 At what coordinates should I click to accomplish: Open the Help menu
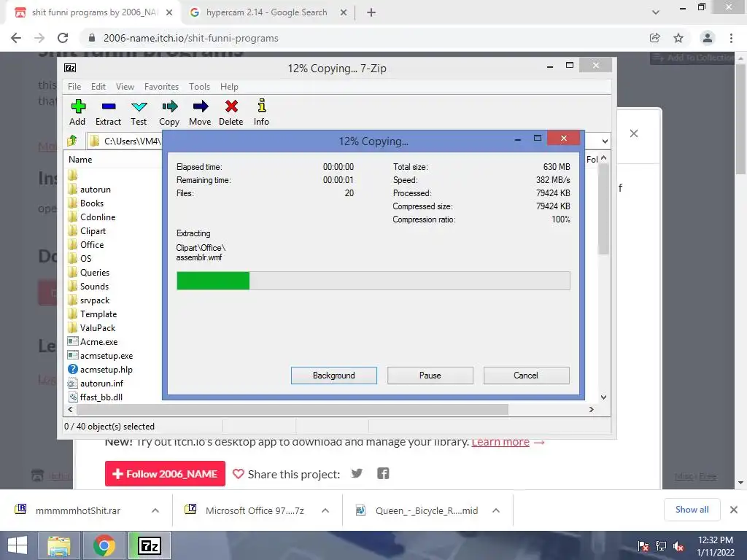tap(229, 87)
